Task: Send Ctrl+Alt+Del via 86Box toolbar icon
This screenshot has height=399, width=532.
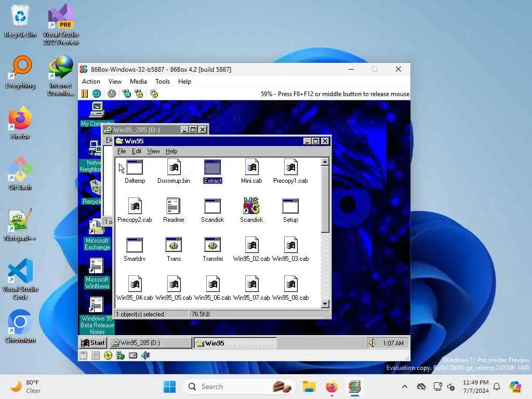Action: tap(127, 94)
